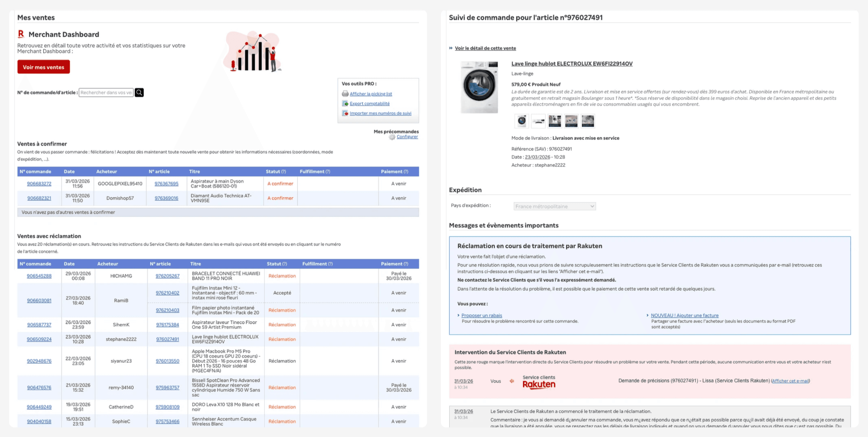The width and height of the screenshot is (868, 437).
Task: Click buyer name stephane2222 in réclamation table
Action: tap(121, 339)
